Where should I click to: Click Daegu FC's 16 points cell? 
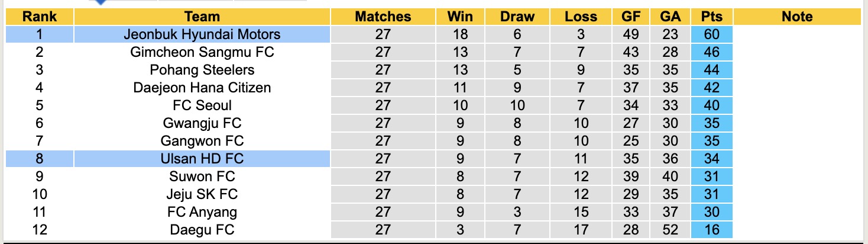(711, 230)
